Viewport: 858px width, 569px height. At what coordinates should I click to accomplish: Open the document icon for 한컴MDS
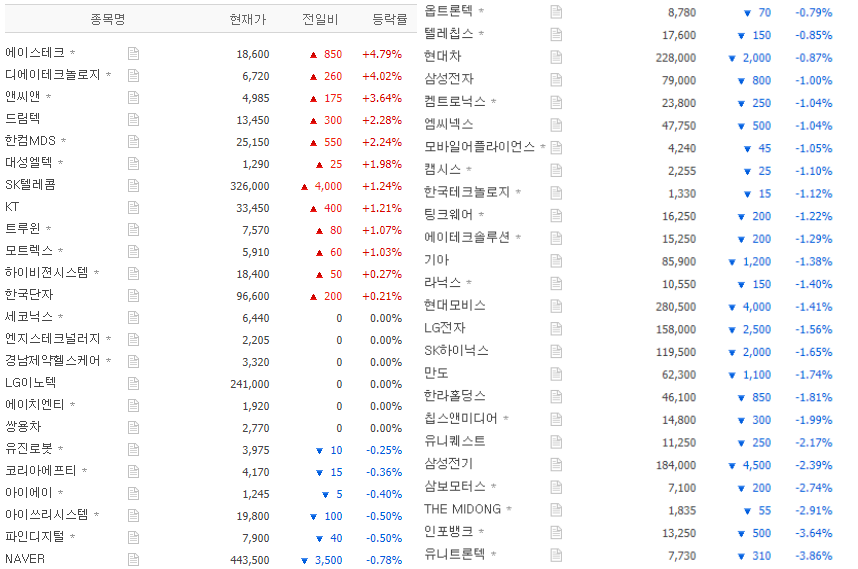pyautogui.click(x=134, y=142)
